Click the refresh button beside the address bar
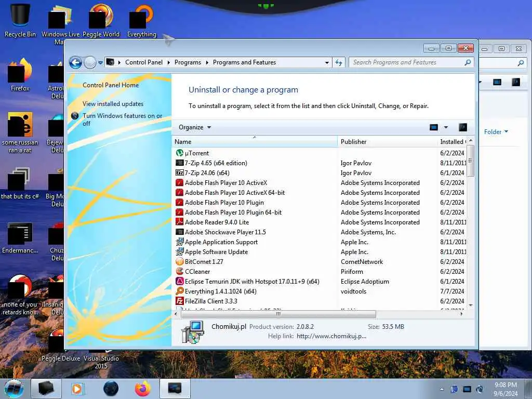Screen dimensions: 532x399 click(339, 62)
